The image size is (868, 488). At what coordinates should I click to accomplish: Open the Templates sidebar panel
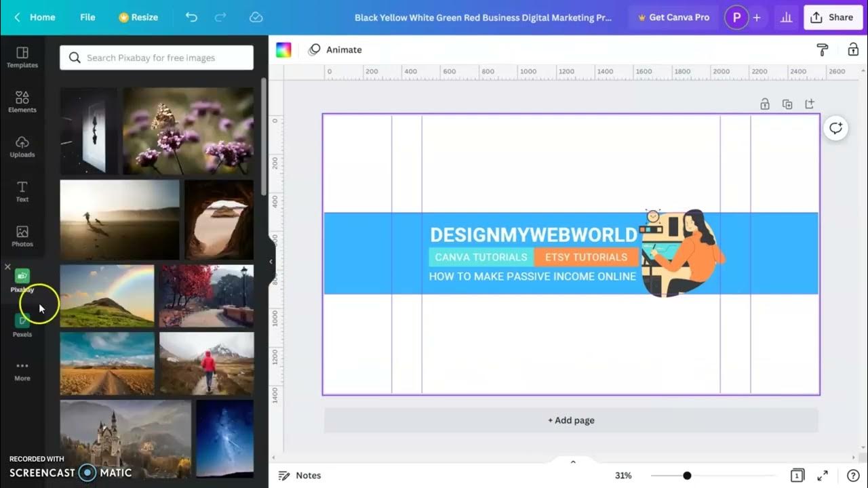click(22, 58)
